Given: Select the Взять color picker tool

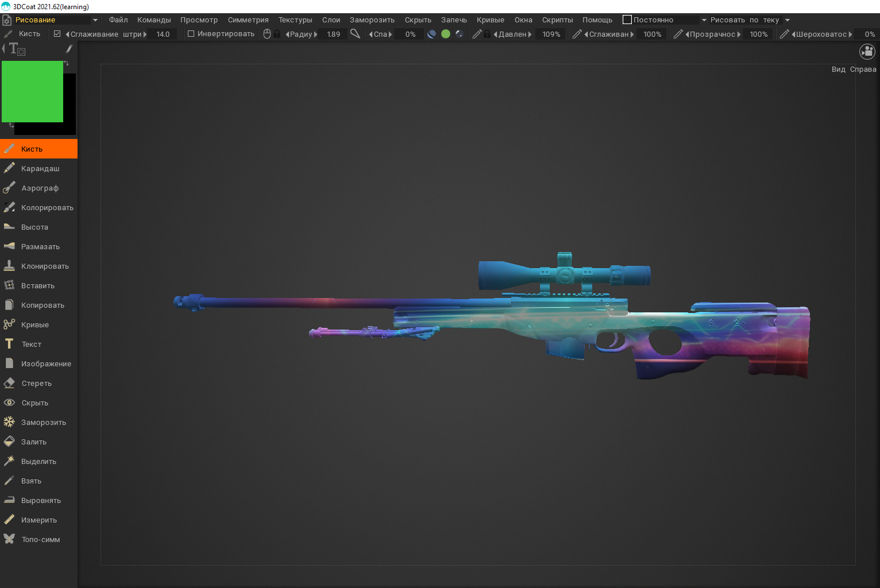Looking at the screenshot, I should (x=38, y=481).
